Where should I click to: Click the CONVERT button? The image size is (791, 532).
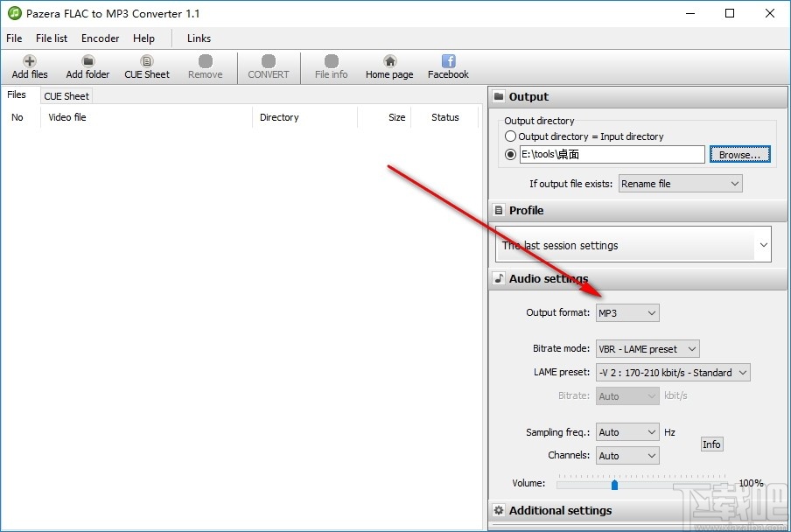[x=268, y=66]
